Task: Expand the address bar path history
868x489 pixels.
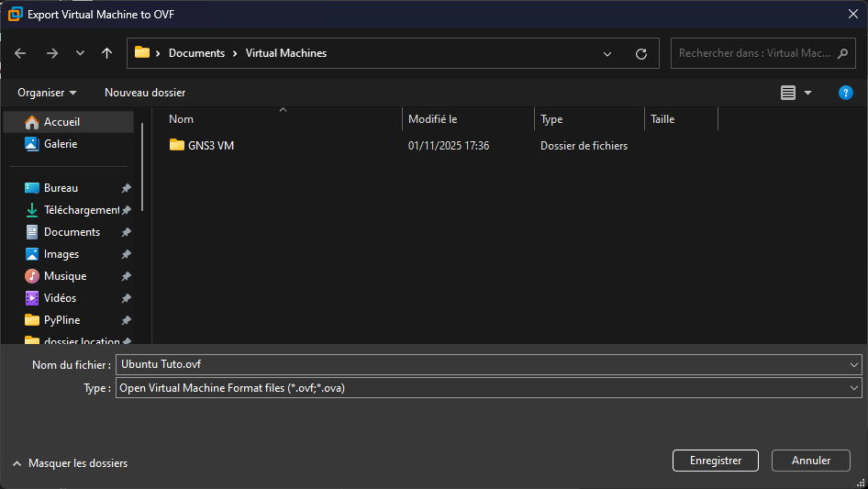Action: pyautogui.click(x=607, y=53)
